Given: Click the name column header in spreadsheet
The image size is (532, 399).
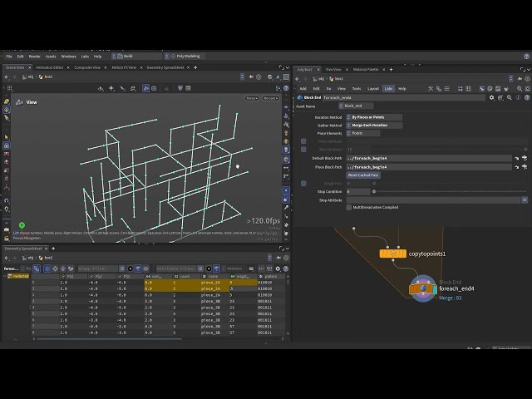Looking at the screenshot, I should (x=214, y=277).
